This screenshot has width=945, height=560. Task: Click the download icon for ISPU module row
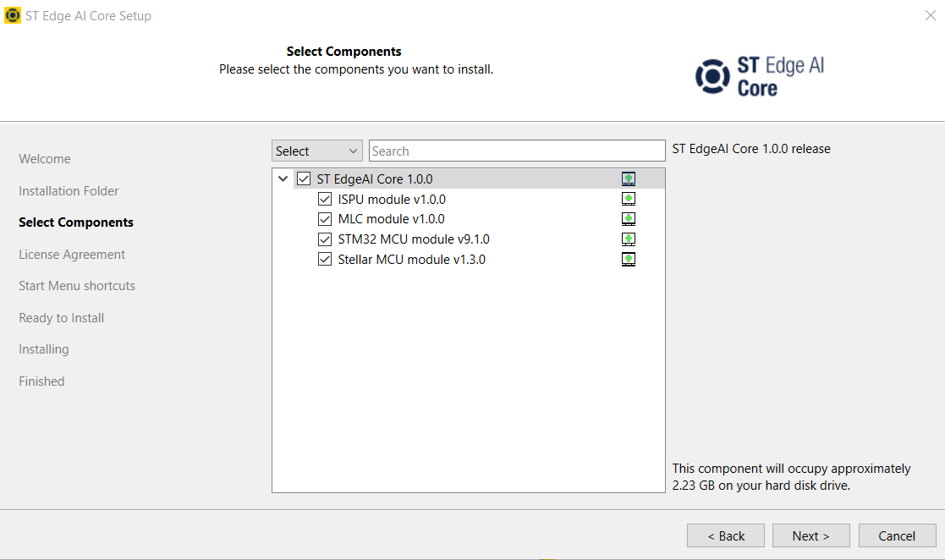[628, 199]
